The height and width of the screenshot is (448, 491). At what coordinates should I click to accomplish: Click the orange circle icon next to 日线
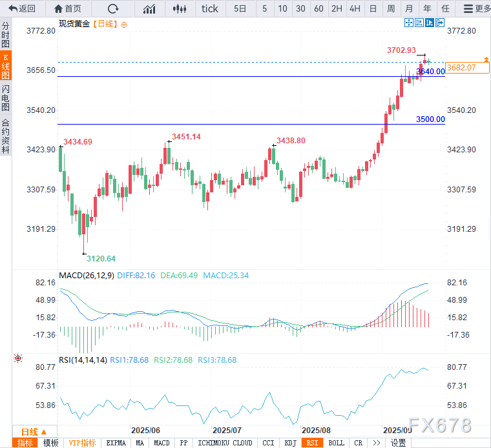[124, 24]
